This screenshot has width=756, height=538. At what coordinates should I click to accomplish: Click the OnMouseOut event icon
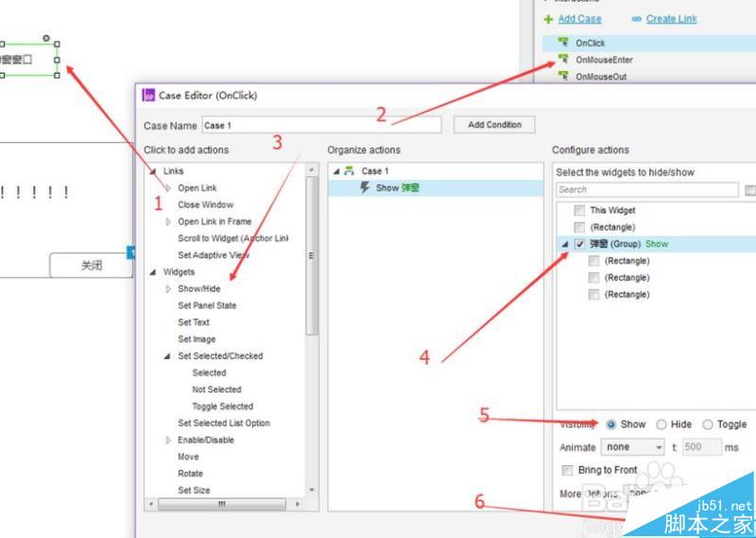[563, 76]
